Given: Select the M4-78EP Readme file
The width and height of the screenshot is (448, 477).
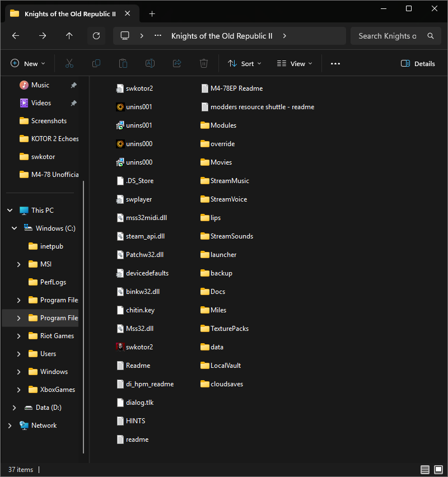Looking at the screenshot, I should pos(232,88).
